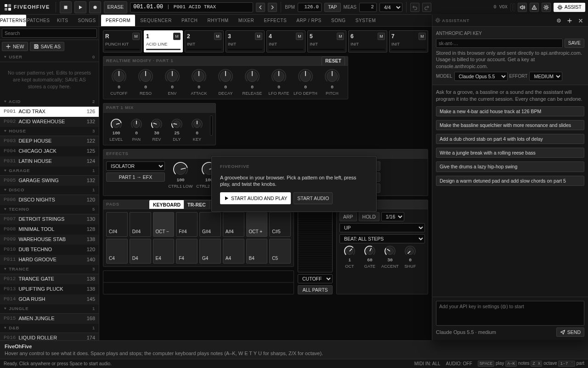
Task: Select the TR-REC pads tab
Action: pos(197,205)
